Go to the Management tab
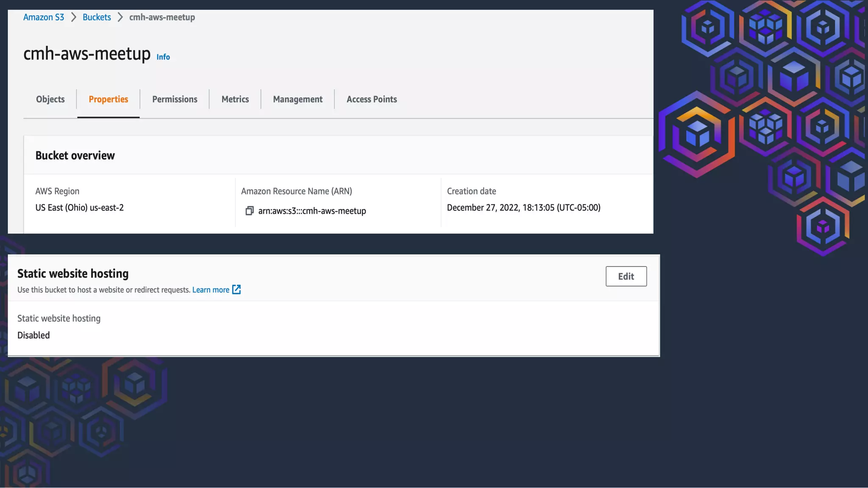 (x=298, y=99)
